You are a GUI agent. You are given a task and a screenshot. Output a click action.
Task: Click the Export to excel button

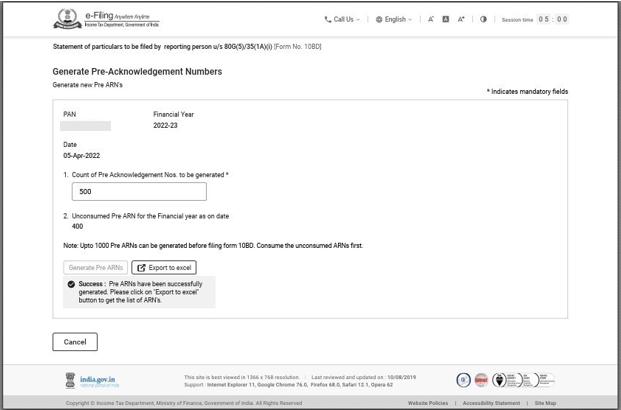pyautogui.click(x=164, y=268)
